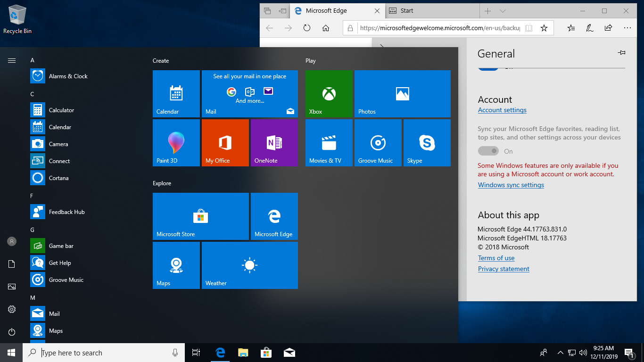The image size is (644, 362).
Task: Open the OneNote tile
Action: tap(274, 143)
